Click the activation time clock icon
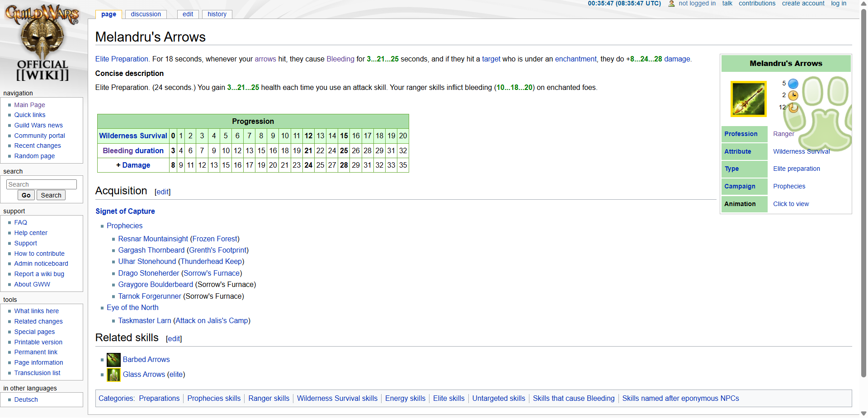This screenshot has height=418, width=868. coord(793,95)
